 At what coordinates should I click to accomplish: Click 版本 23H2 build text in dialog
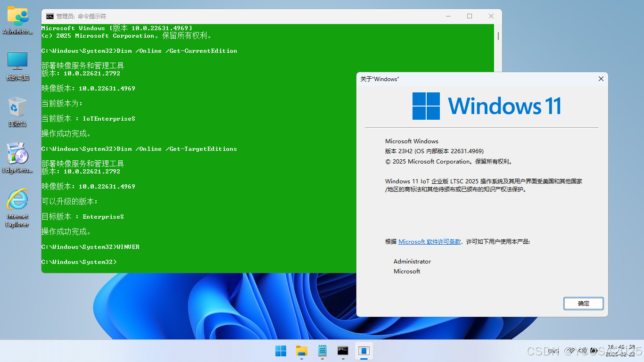(434, 151)
